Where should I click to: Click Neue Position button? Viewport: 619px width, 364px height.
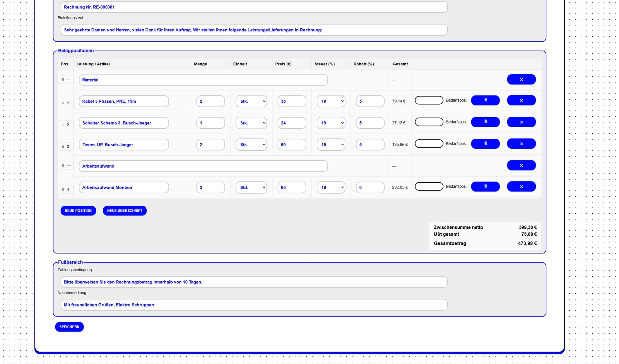78,211
